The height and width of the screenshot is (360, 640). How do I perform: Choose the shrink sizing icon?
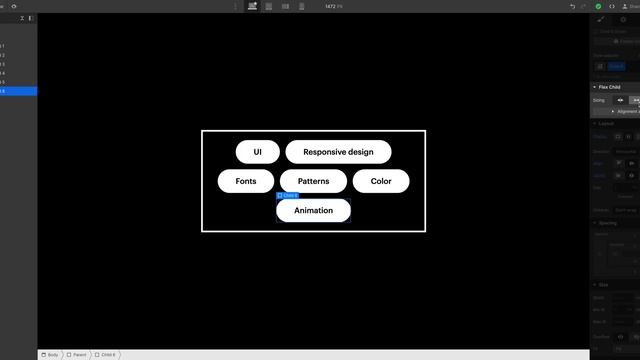point(620,100)
